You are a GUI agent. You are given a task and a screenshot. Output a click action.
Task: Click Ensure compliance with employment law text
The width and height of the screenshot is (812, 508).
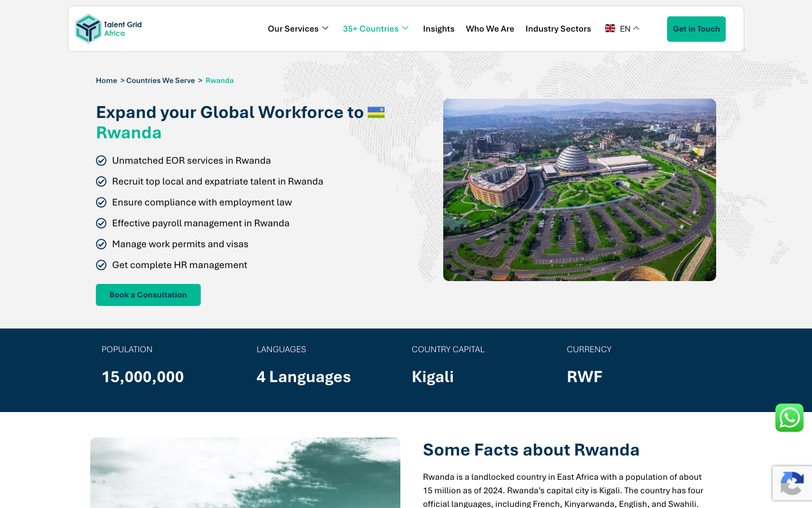(202, 203)
